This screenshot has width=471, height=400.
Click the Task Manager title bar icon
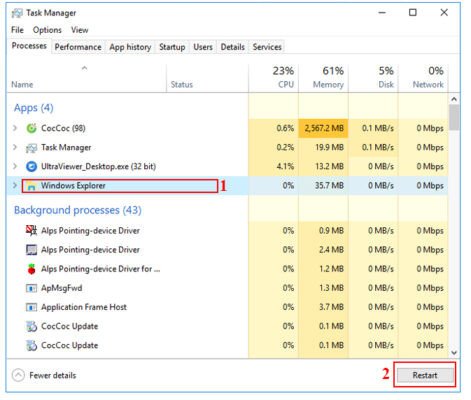(x=17, y=13)
